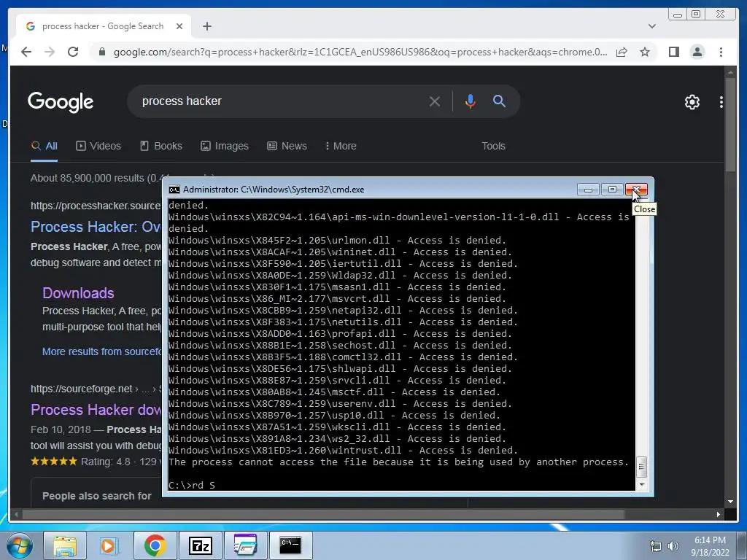The width and height of the screenshot is (747, 560).
Task: Switch to the Images tab
Action: pos(225,146)
